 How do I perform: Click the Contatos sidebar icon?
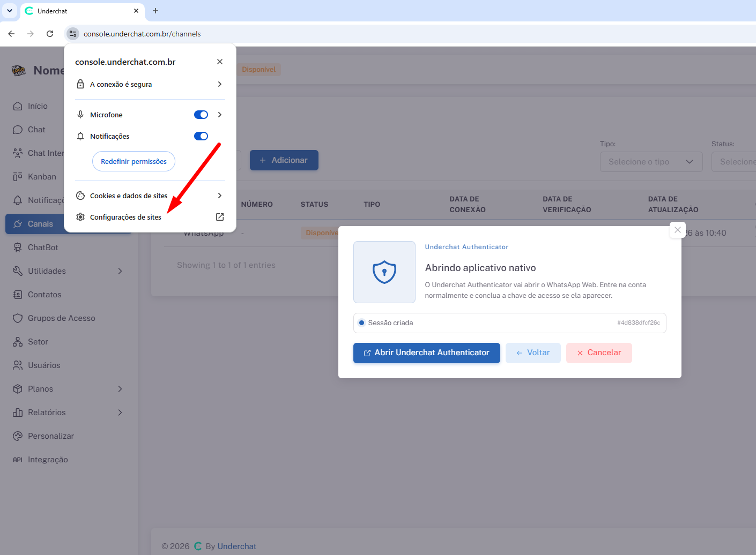pos(18,295)
